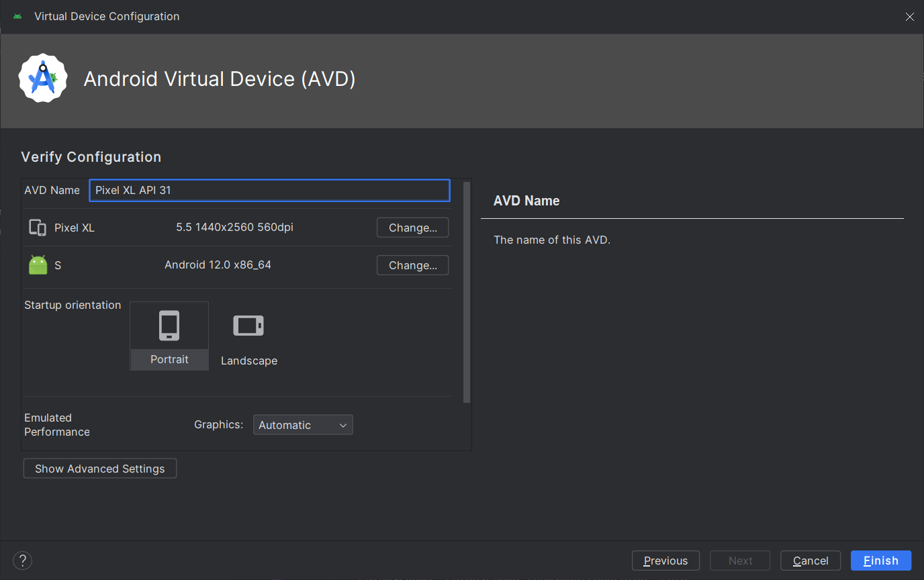Close the Virtual Device Configuration window

909,17
